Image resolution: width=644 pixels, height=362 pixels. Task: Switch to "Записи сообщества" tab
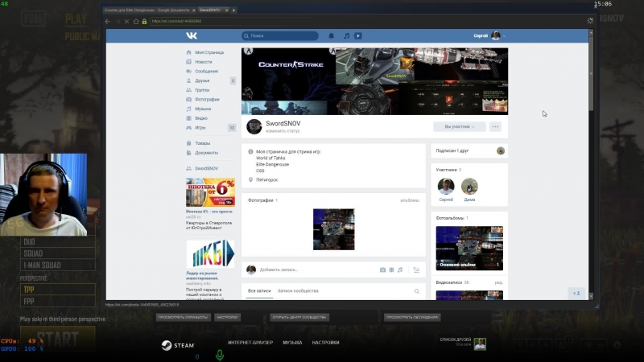point(298,291)
